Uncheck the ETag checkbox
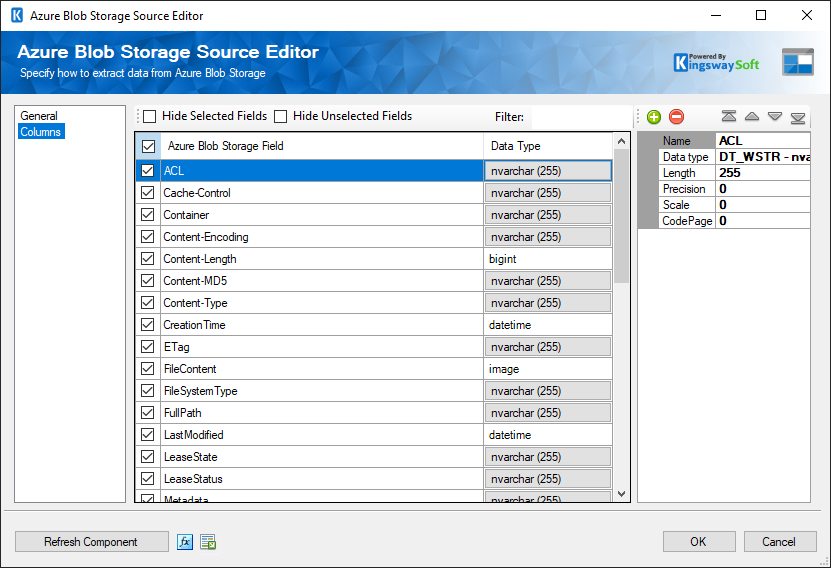Image resolution: width=831 pixels, height=568 pixels. [x=147, y=347]
